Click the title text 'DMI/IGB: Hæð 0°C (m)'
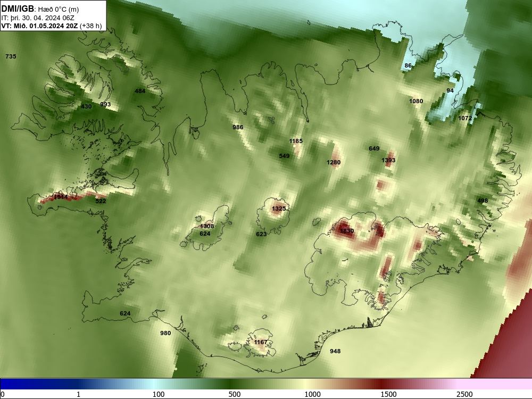 (40, 9)
